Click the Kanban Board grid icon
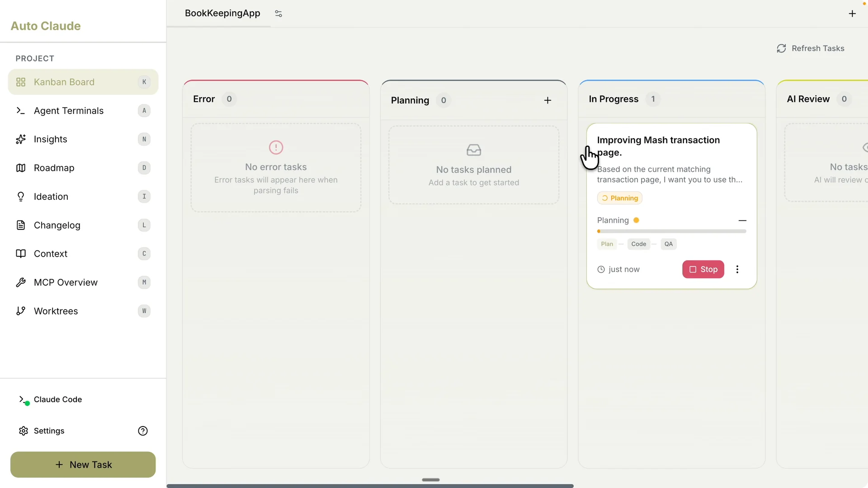 pos(21,82)
